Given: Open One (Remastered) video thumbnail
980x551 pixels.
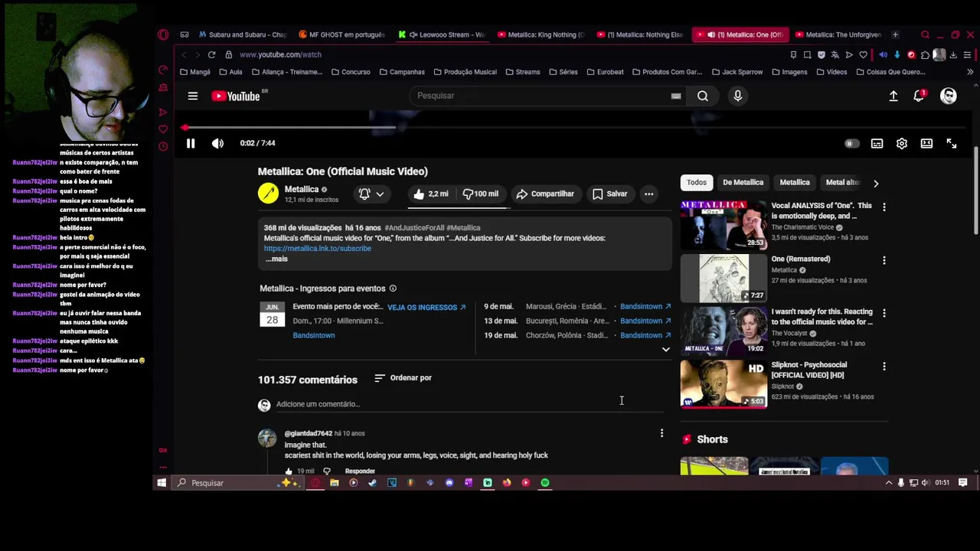Looking at the screenshot, I should click(x=724, y=278).
